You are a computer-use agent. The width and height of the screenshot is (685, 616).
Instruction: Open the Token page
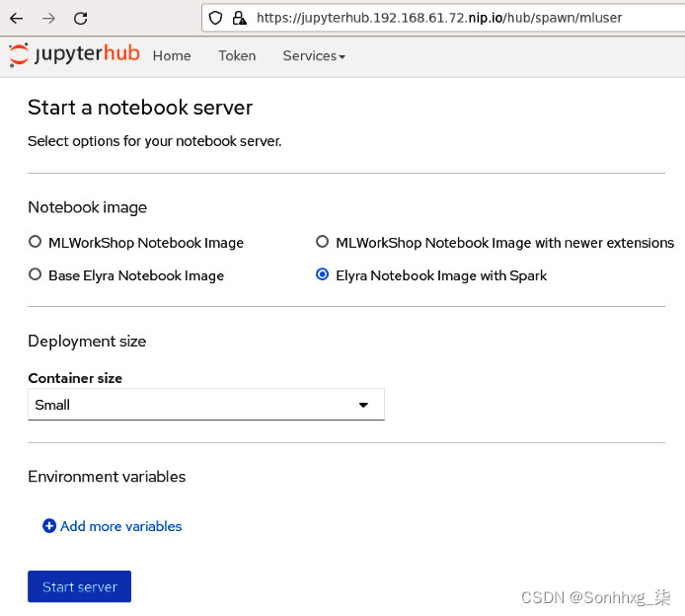pos(237,56)
